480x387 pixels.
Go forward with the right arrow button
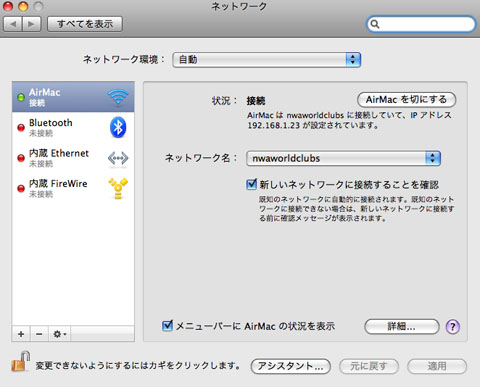coord(32,24)
